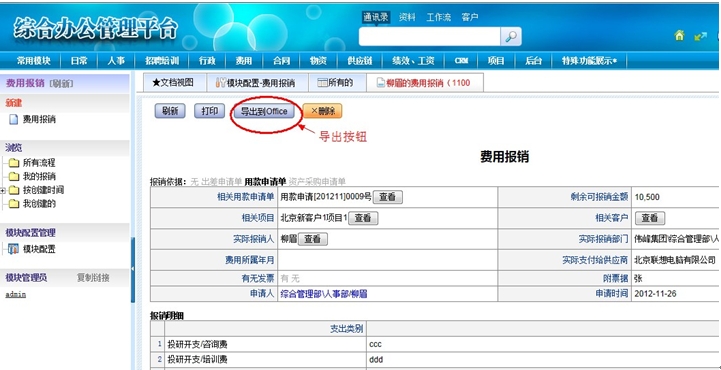Click the orange ×删除 button
The height and width of the screenshot is (370, 721).
322,111
